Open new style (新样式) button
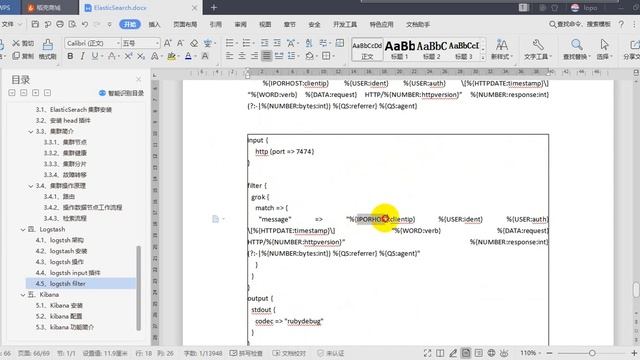 (502, 49)
